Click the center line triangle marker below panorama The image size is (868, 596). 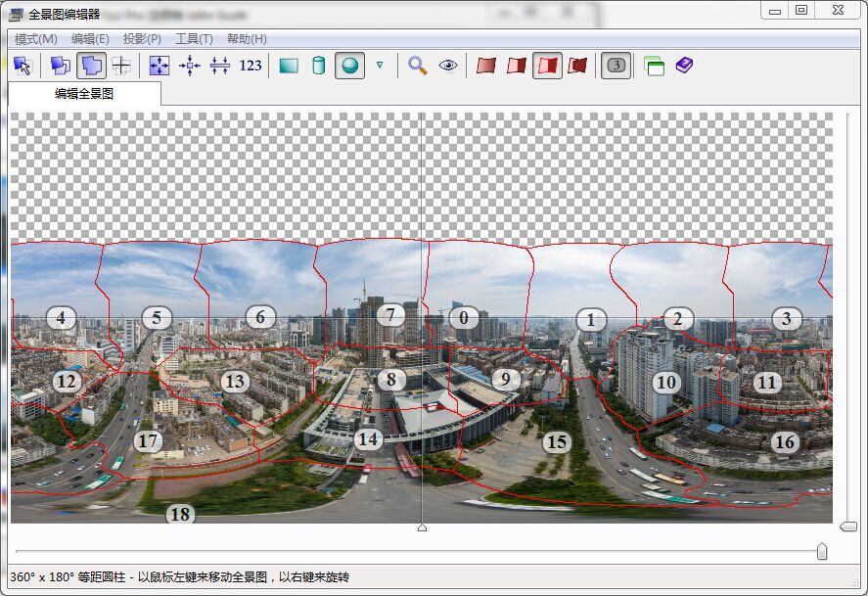(x=422, y=527)
